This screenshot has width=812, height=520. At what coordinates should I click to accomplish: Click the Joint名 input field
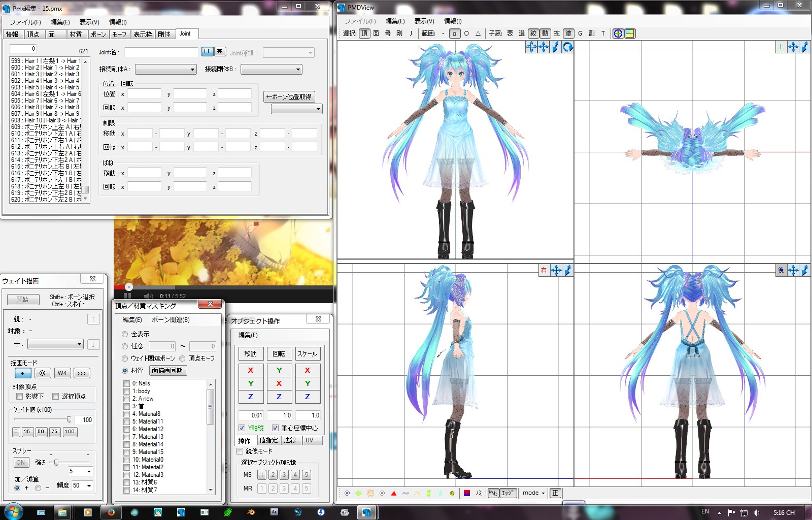pos(161,52)
